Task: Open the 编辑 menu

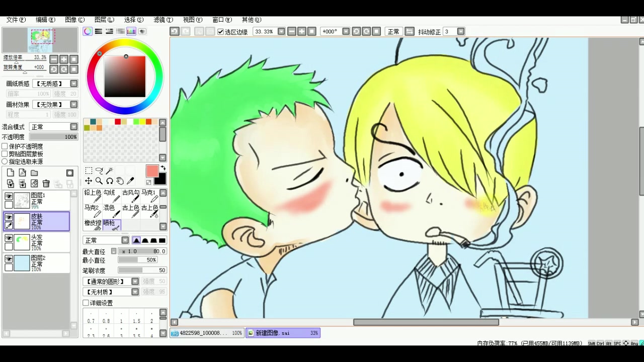Action: pyautogui.click(x=45, y=20)
